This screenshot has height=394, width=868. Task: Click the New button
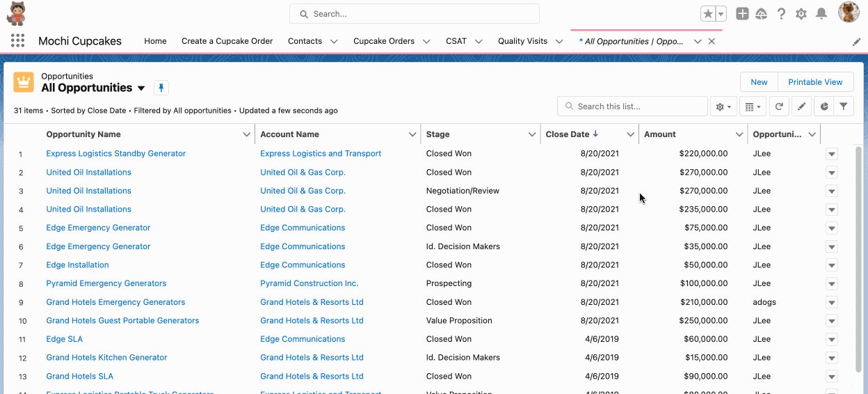(x=759, y=82)
